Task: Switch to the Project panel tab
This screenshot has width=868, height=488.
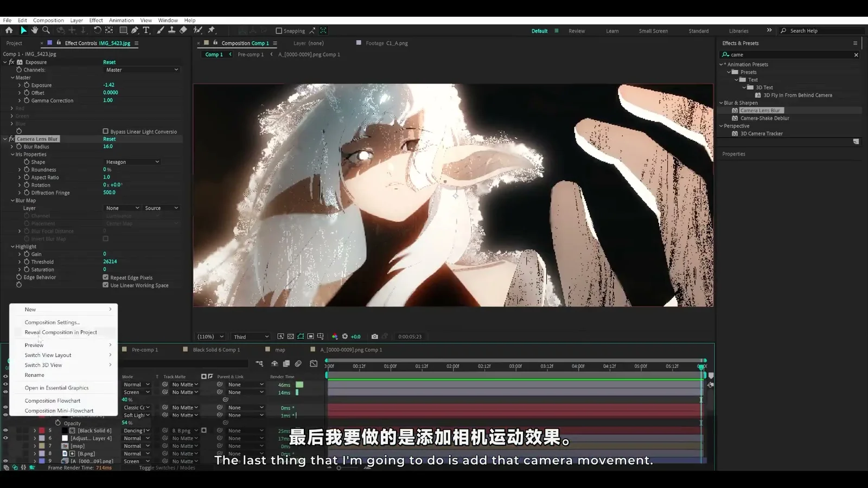Action: (x=14, y=43)
